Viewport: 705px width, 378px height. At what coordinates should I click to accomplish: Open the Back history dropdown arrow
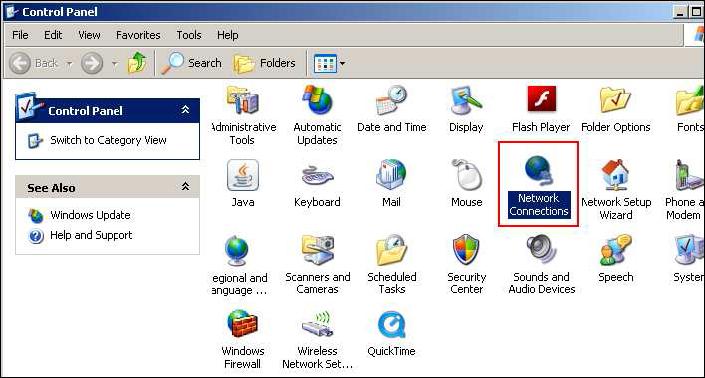[x=69, y=63]
